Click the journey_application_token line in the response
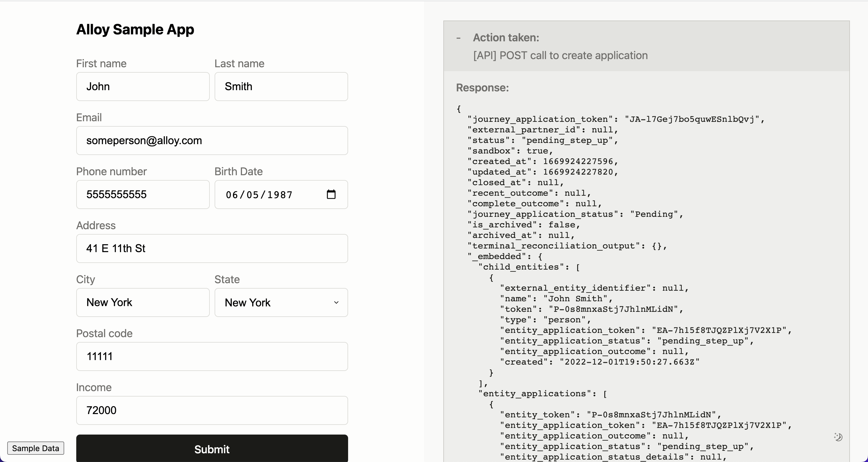 616,119
